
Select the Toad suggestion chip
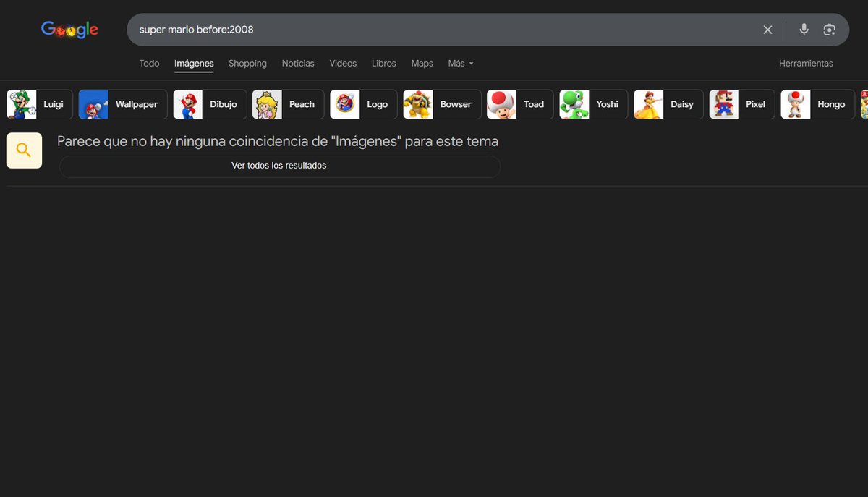pyautogui.click(x=520, y=104)
